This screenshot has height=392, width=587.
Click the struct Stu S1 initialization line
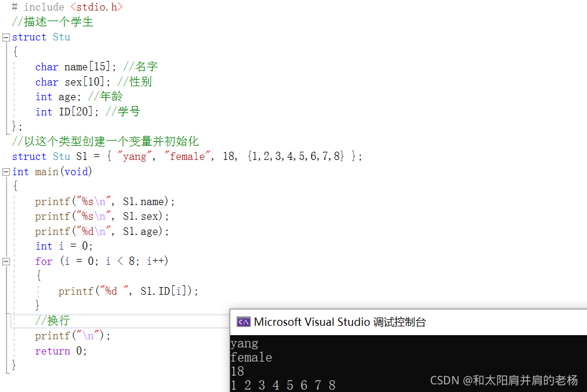pos(187,156)
